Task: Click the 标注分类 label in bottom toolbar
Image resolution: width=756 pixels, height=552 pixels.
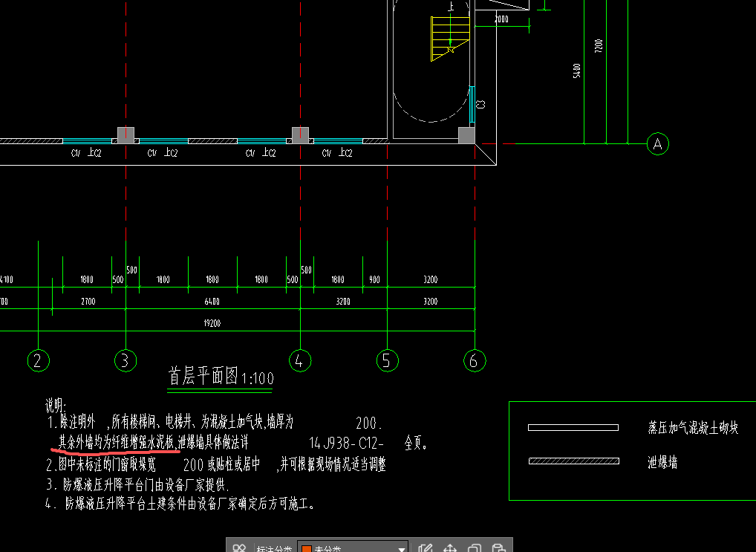Action: coord(274,549)
